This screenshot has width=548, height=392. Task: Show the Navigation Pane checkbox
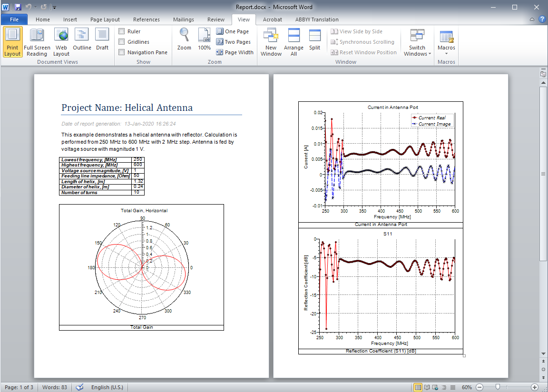click(122, 52)
